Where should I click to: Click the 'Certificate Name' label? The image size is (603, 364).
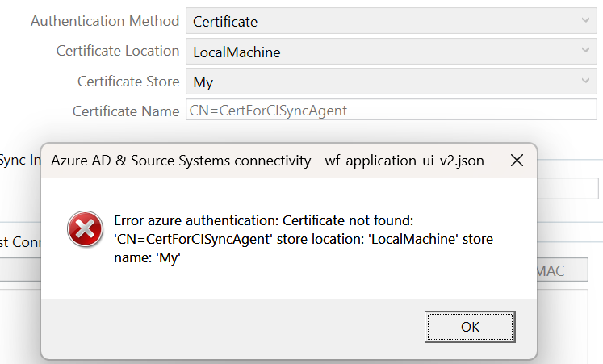(126, 111)
